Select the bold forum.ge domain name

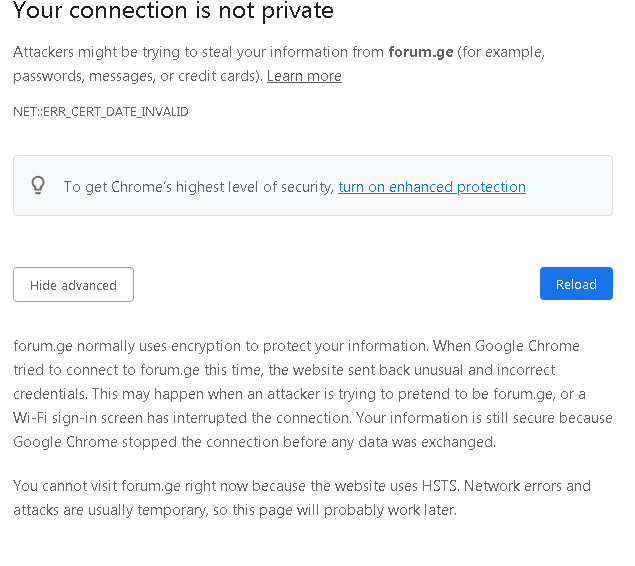[x=421, y=52]
